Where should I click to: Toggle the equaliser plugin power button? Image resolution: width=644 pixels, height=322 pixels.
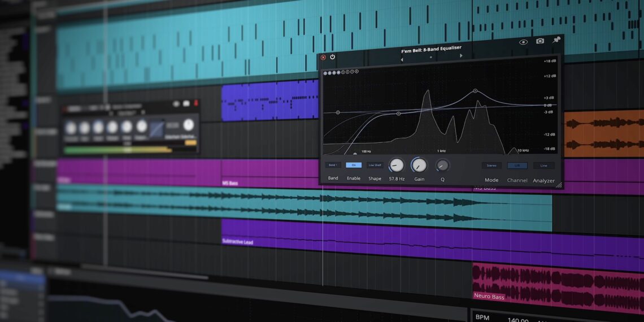click(332, 56)
